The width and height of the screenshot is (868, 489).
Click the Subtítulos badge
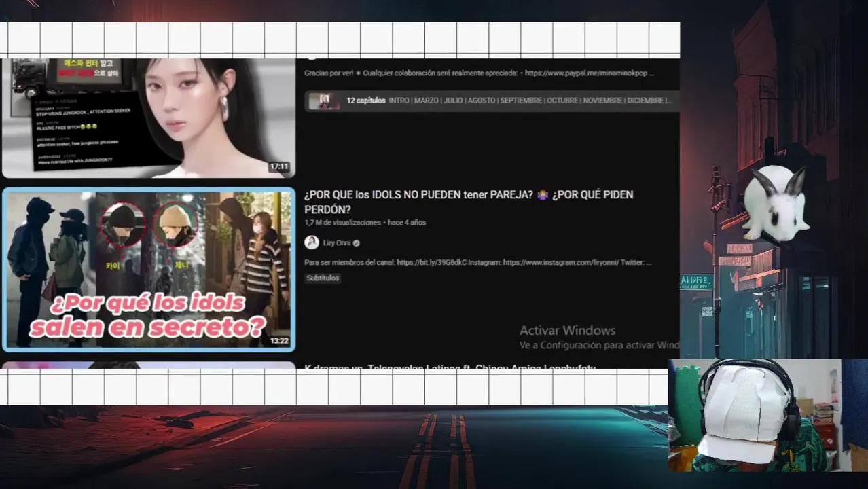(x=323, y=278)
